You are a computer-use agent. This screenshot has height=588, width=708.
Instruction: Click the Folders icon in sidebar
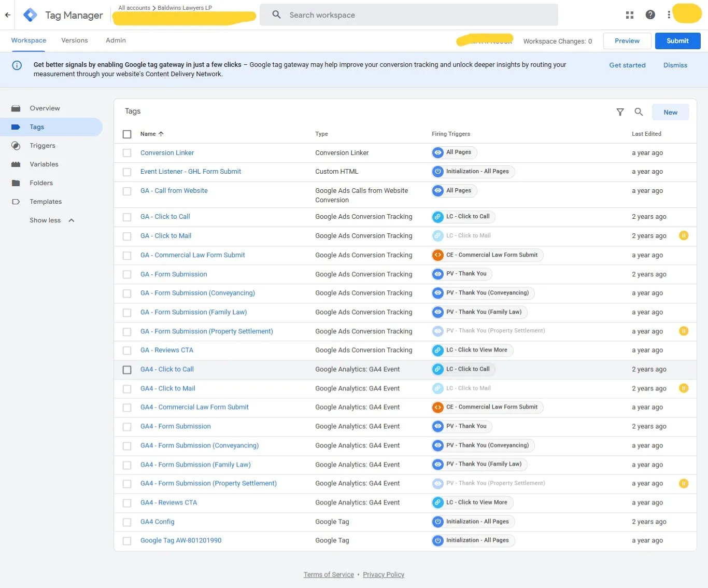pyautogui.click(x=16, y=183)
